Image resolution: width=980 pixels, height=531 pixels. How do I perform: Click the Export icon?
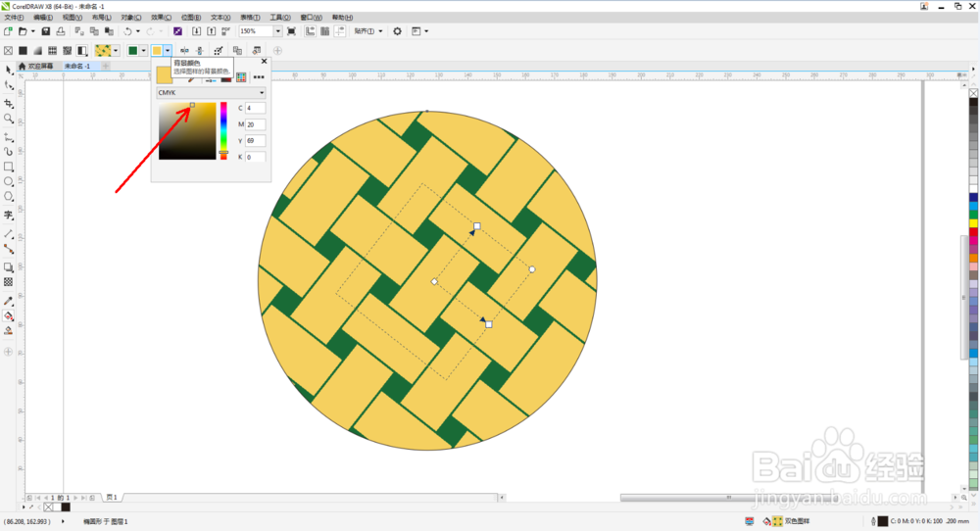(212, 31)
